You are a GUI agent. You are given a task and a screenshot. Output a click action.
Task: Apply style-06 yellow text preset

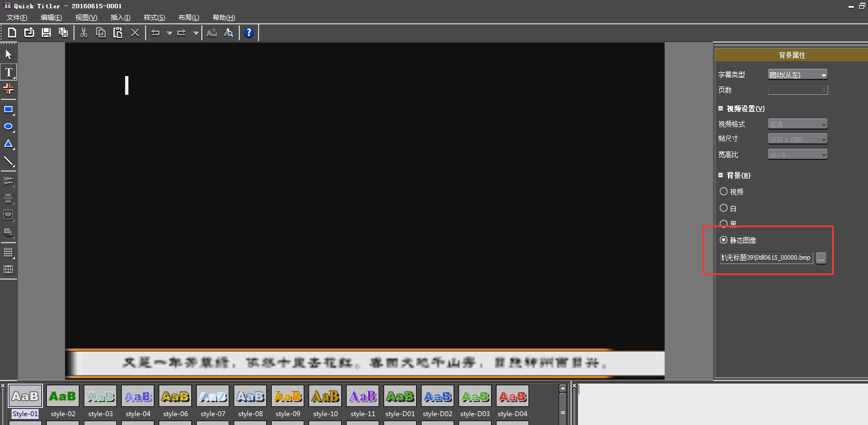(175, 402)
